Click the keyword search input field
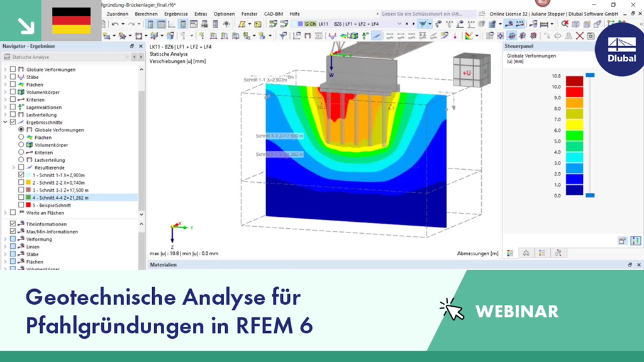Image resolution: width=644 pixels, height=362 pixels. [x=428, y=14]
